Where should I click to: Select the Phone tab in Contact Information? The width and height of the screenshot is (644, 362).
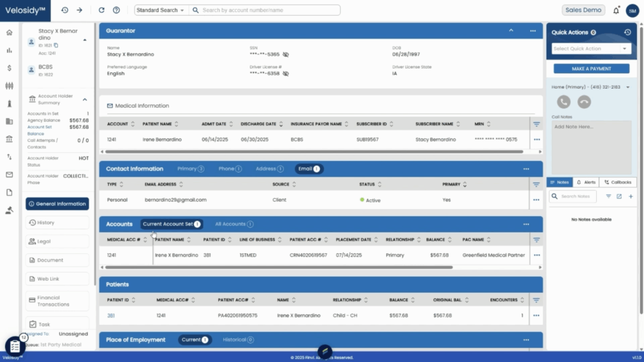(230, 169)
